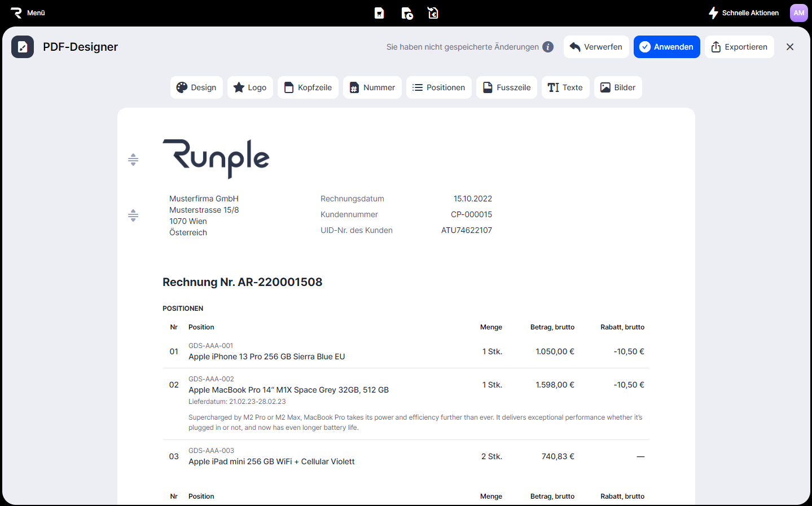
Task: Click the drag handle beside the Musterfirma address
Action: click(133, 215)
